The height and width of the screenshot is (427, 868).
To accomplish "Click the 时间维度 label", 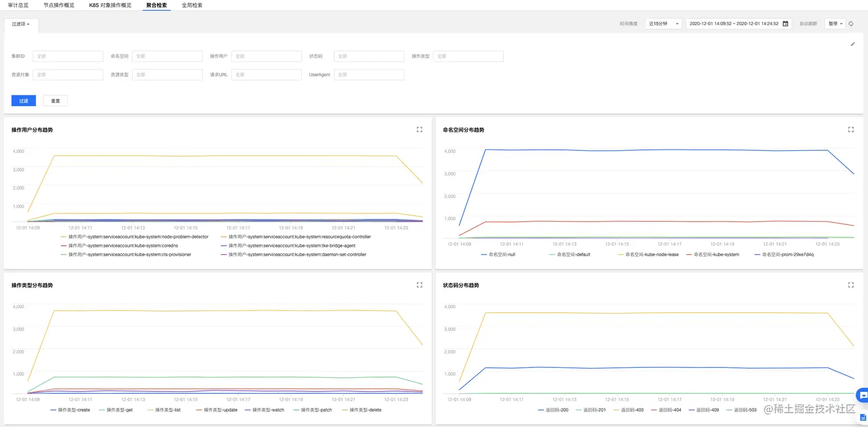I will [629, 24].
